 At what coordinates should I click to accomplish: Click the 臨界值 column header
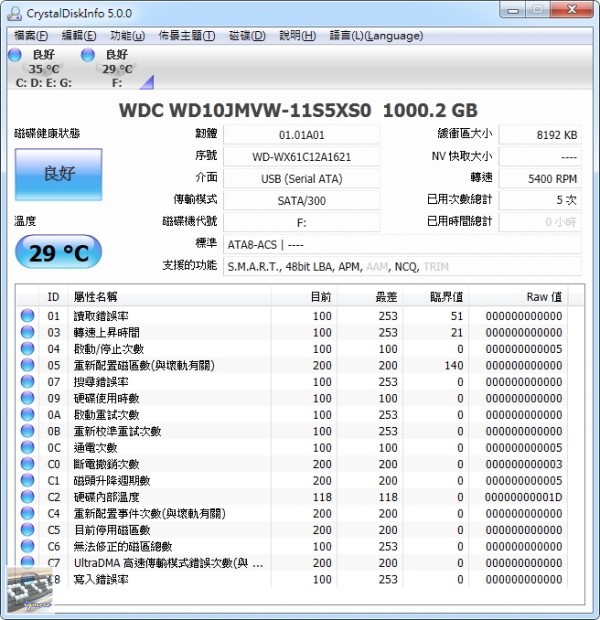click(435, 297)
